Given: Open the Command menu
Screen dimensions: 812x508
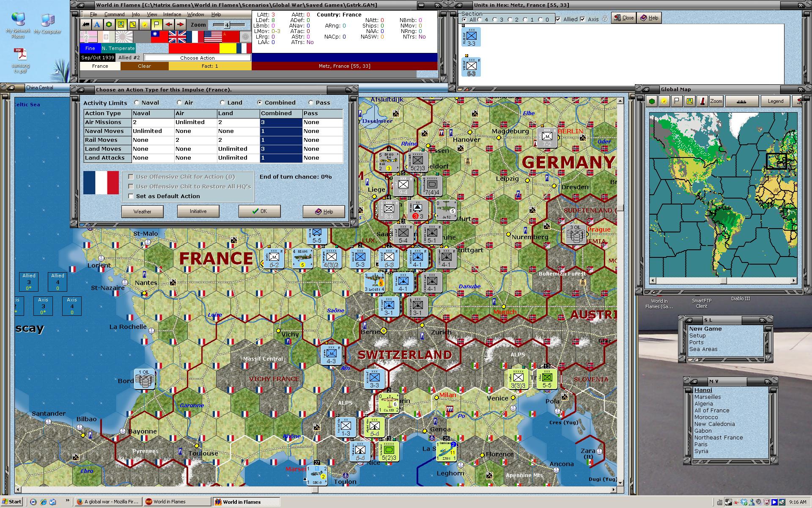Looking at the screenshot, I should tap(114, 14).
